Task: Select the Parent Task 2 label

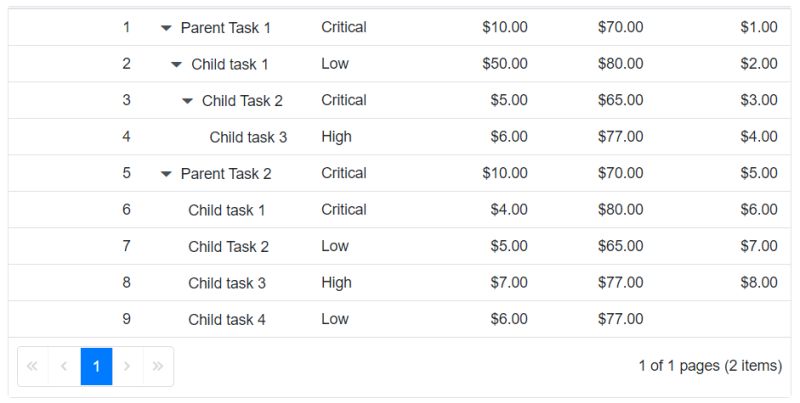Action: click(226, 174)
